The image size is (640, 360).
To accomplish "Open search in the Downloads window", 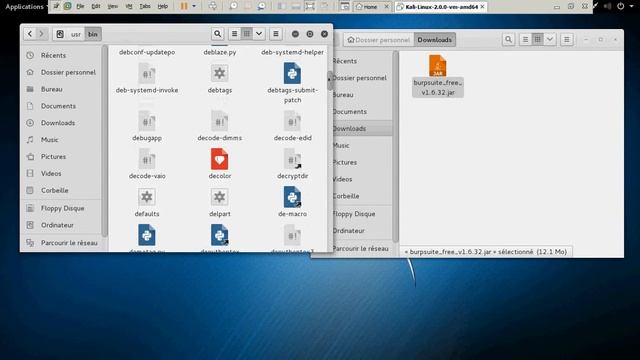I will [x=508, y=40].
